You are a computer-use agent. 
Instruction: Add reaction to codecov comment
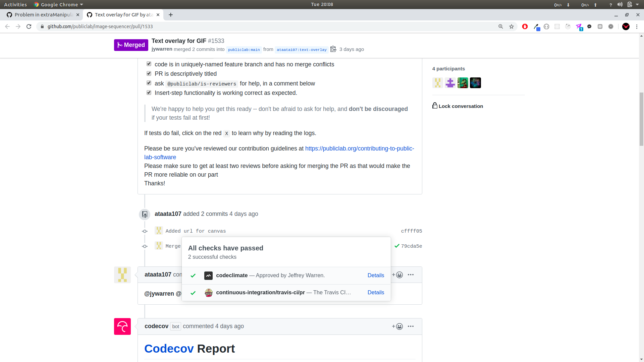click(x=397, y=326)
